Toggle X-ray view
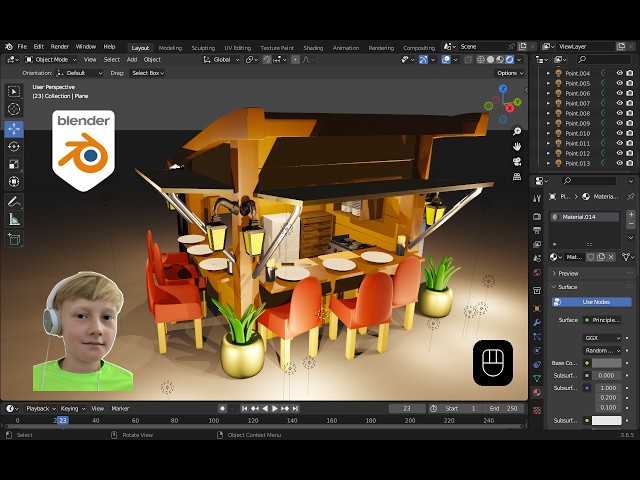 468,60
